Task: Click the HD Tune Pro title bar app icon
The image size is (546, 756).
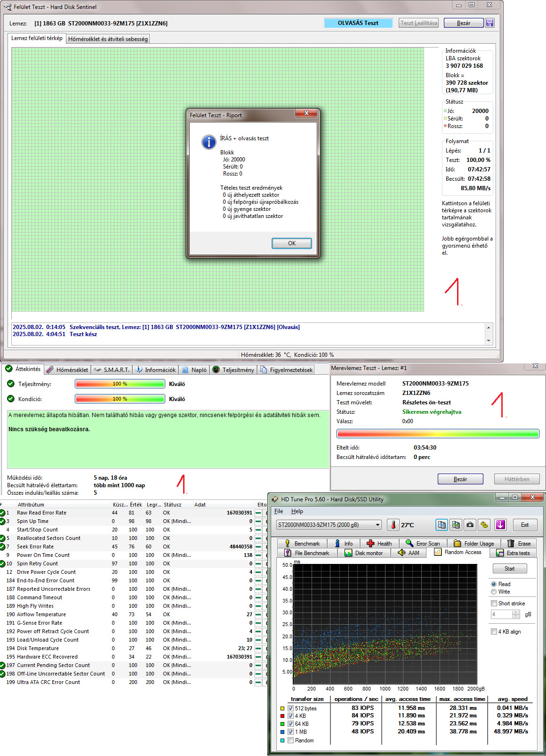Action: coord(274,499)
